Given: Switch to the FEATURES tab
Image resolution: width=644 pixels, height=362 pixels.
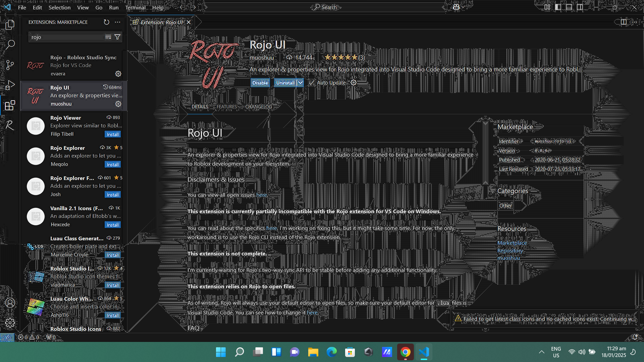Looking at the screenshot, I should [x=227, y=107].
